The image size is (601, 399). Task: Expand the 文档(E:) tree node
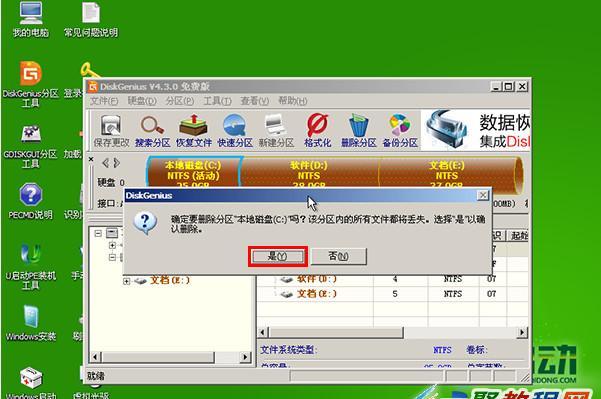[x=126, y=281]
